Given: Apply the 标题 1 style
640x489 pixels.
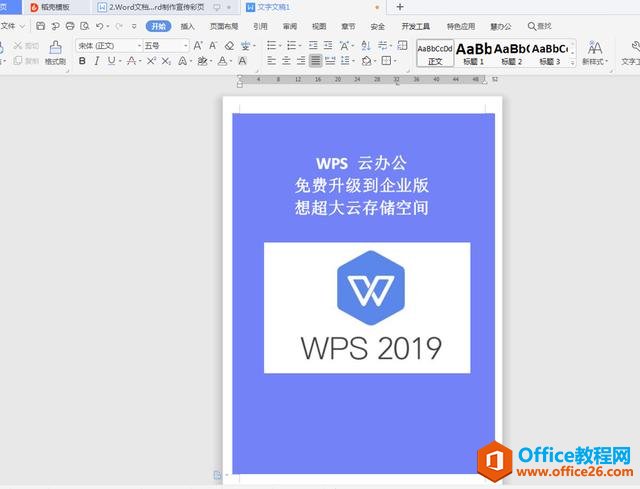Looking at the screenshot, I should coord(473,53).
